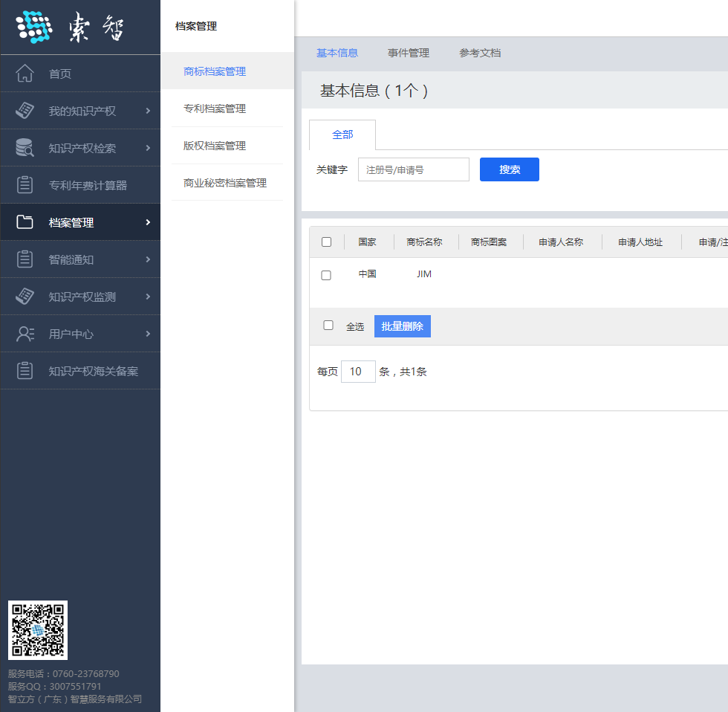Expand the 我的知识产权 chevron arrow
The image size is (728, 712).
click(148, 111)
